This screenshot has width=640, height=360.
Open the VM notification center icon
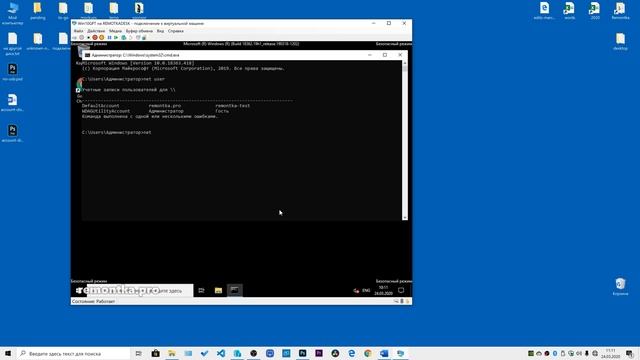[x=401, y=291]
